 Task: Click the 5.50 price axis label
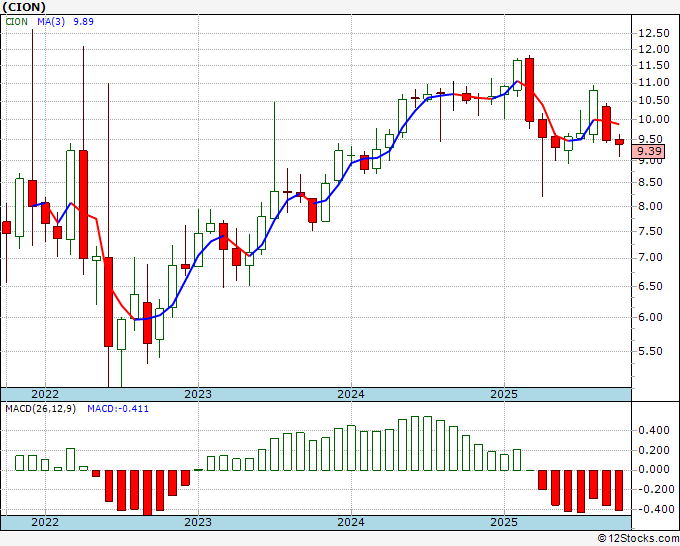tap(651, 351)
